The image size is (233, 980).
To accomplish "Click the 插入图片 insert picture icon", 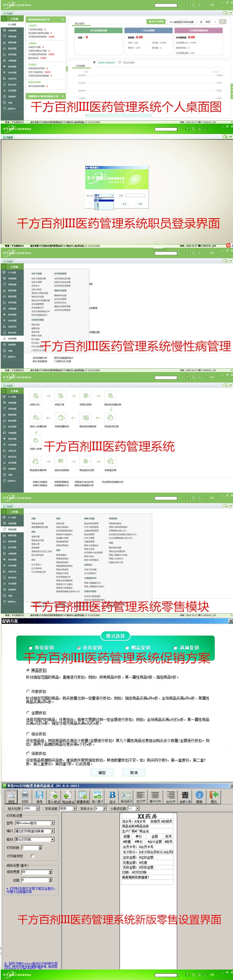I will pos(98,797).
